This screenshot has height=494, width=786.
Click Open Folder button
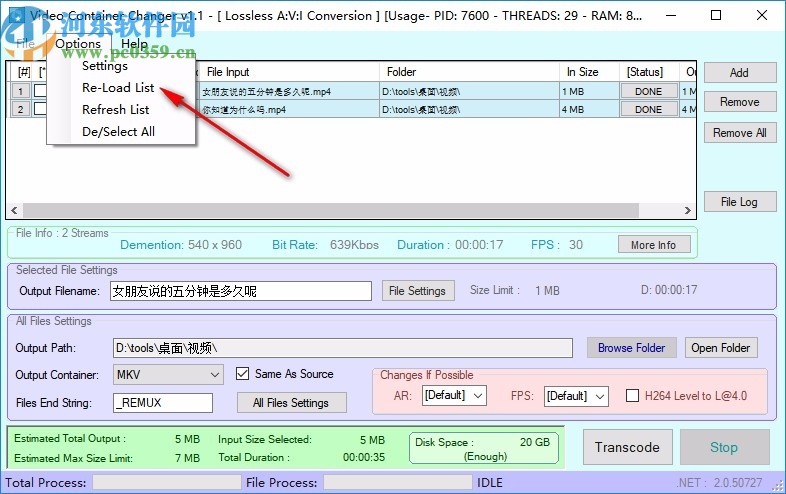(721, 348)
